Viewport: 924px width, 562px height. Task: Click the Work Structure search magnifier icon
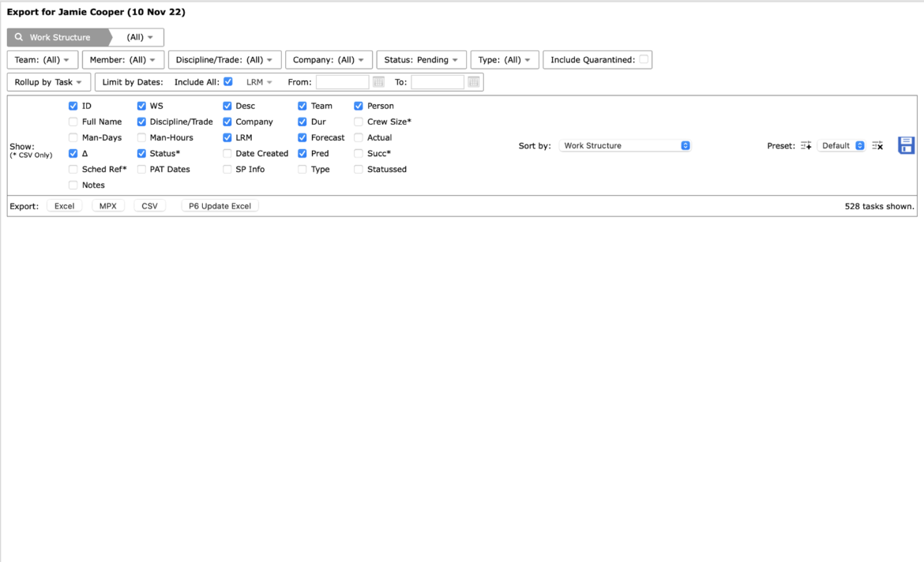click(19, 37)
